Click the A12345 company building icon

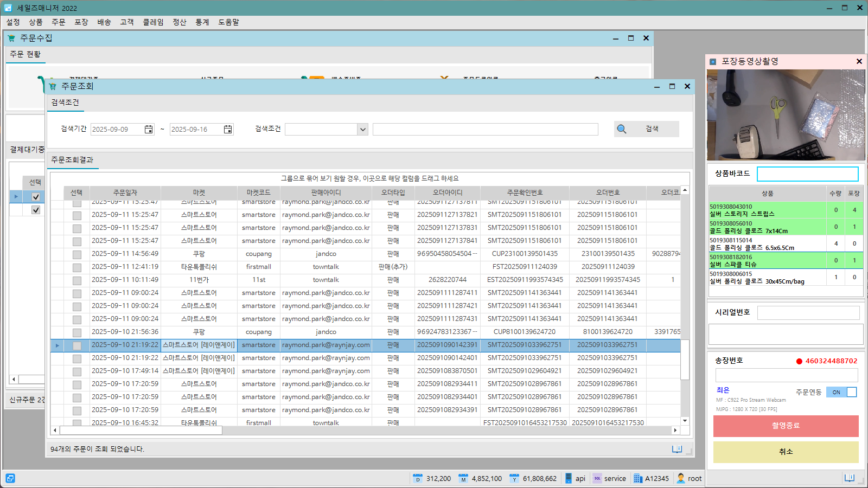click(x=637, y=478)
